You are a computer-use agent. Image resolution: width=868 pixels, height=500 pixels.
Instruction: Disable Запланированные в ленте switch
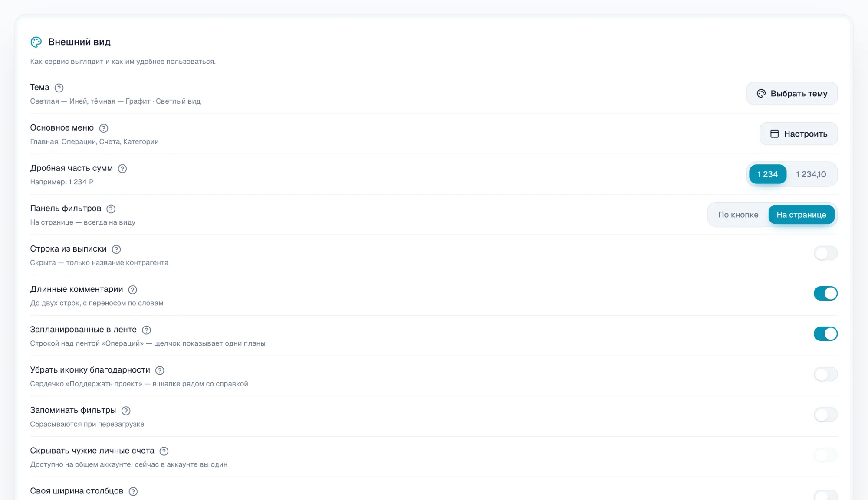tap(825, 334)
